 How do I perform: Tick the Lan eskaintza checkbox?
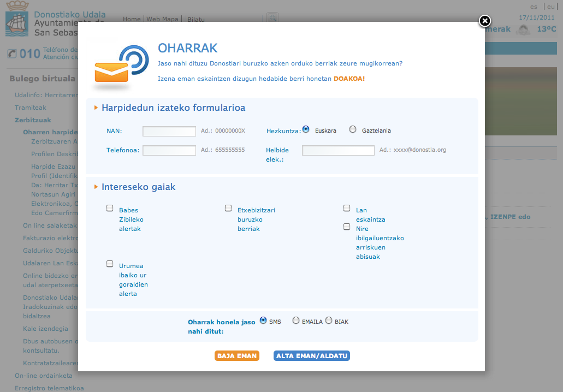click(347, 208)
